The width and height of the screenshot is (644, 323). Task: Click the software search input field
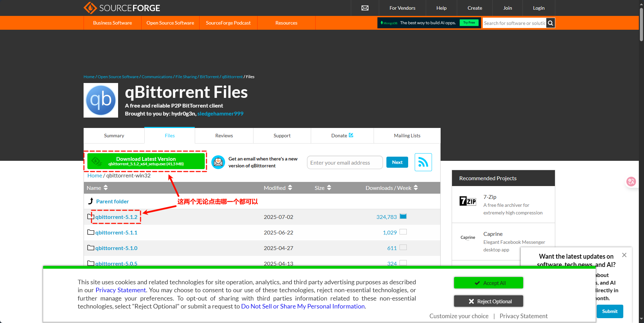(515, 23)
